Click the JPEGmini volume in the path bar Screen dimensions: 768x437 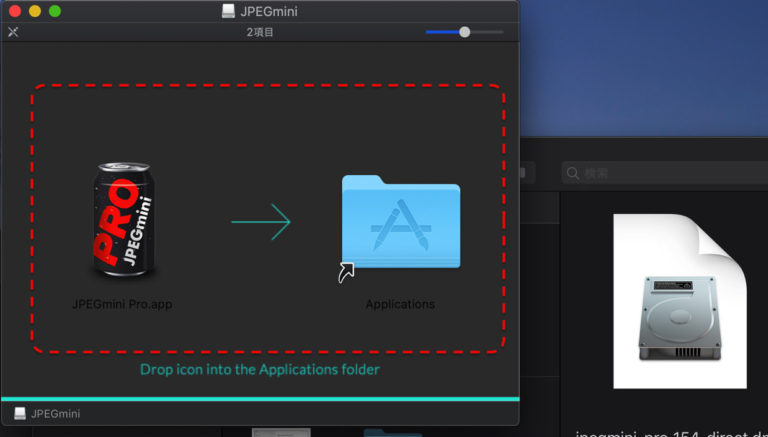click(x=47, y=413)
